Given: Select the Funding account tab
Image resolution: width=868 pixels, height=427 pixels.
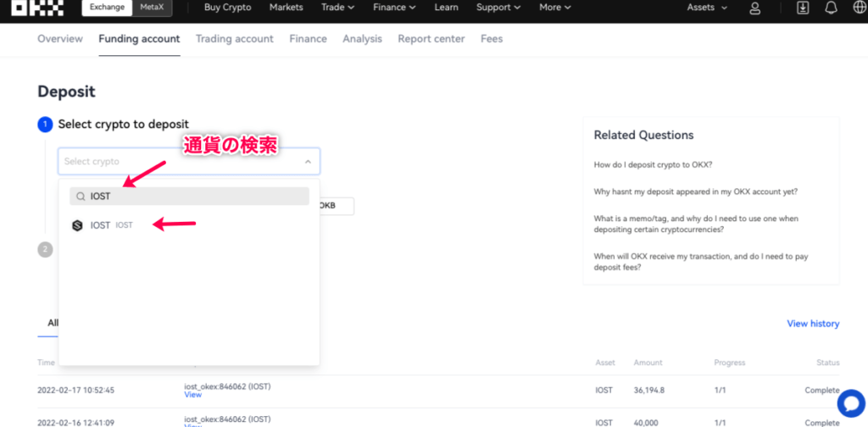Looking at the screenshot, I should coord(140,39).
